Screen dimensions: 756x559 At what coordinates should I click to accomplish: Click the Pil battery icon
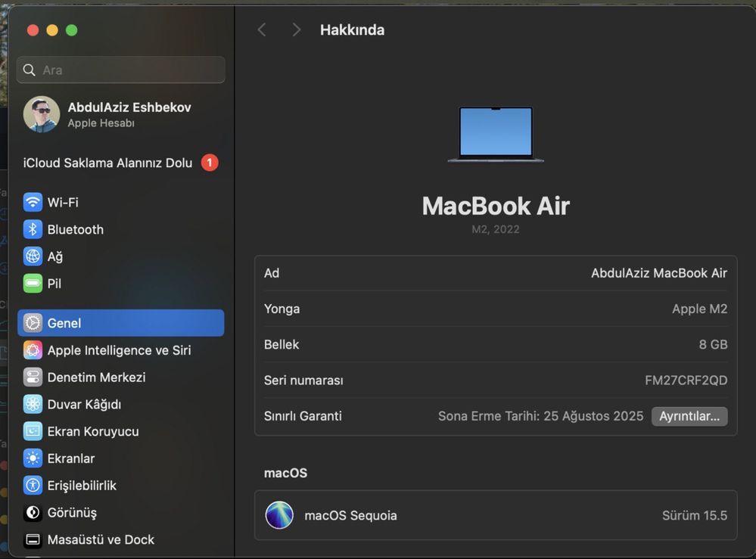coord(33,284)
